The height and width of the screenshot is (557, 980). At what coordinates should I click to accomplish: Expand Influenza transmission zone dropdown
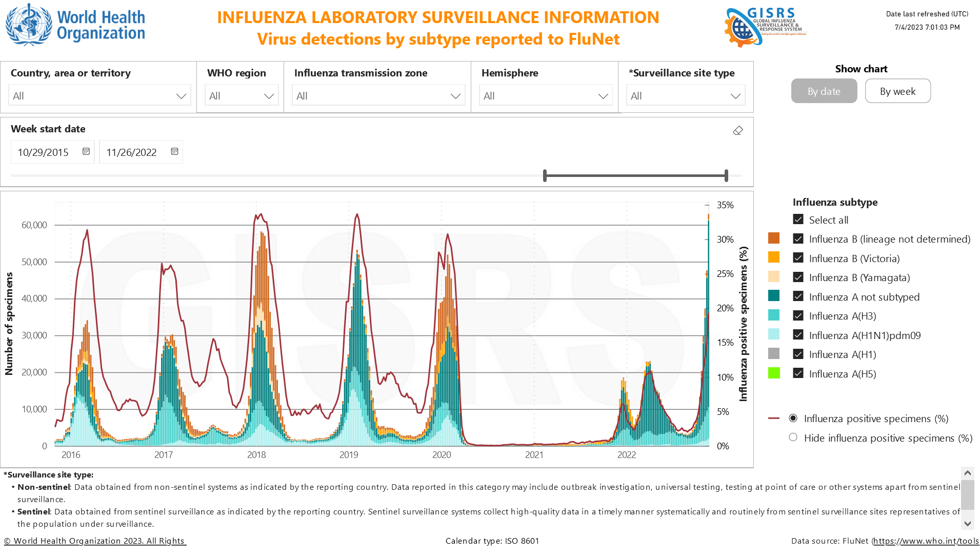[x=378, y=96]
